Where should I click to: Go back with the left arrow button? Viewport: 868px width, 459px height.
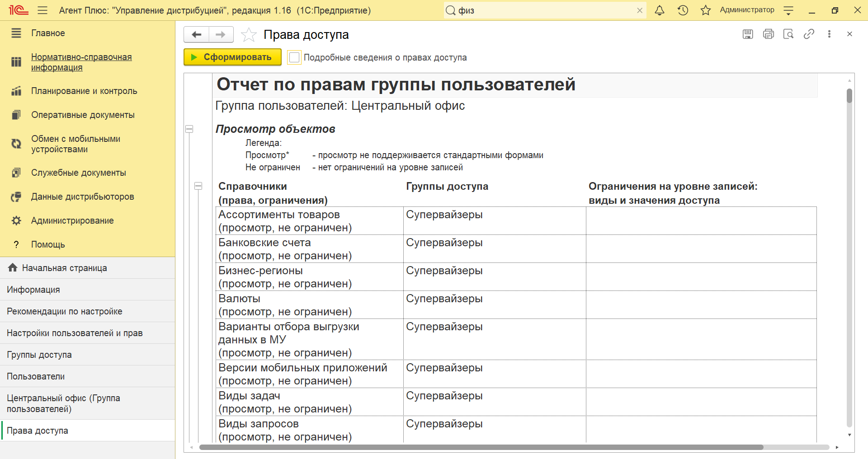pos(197,34)
